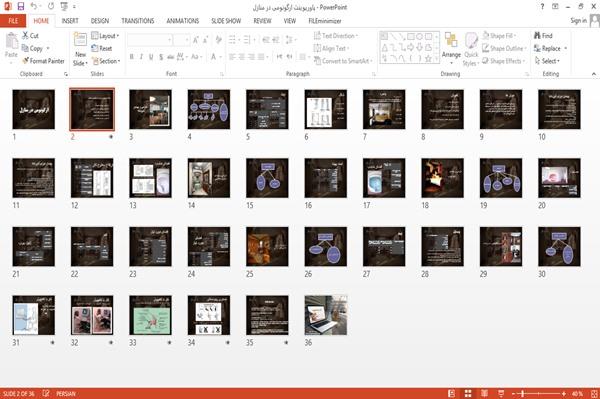The width and height of the screenshot is (600, 399).
Task: Click Fit slide to window icon
Action: [594, 393]
